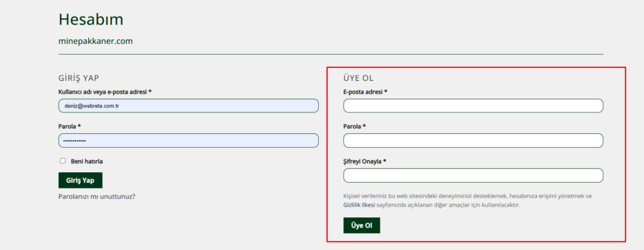644x250 pixels.
Task: Click the Giriş Yap button
Action: point(80,180)
